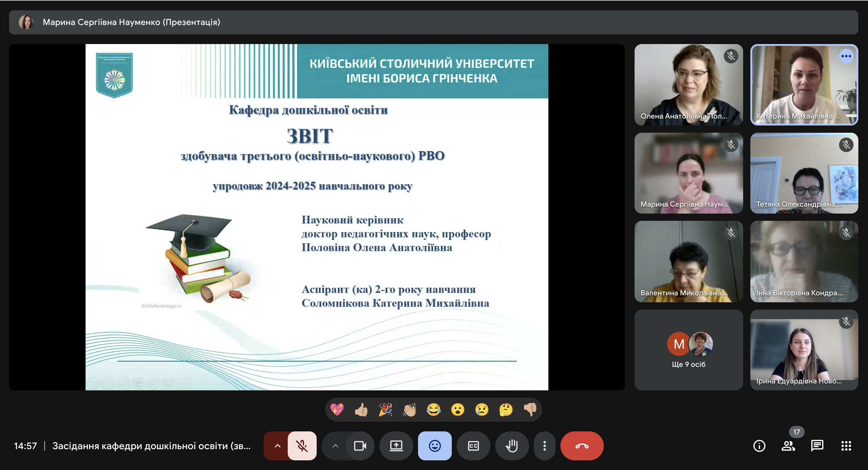Screen dimensions: 868x470
Task: Send the clapping hands reaction
Action: point(409,410)
